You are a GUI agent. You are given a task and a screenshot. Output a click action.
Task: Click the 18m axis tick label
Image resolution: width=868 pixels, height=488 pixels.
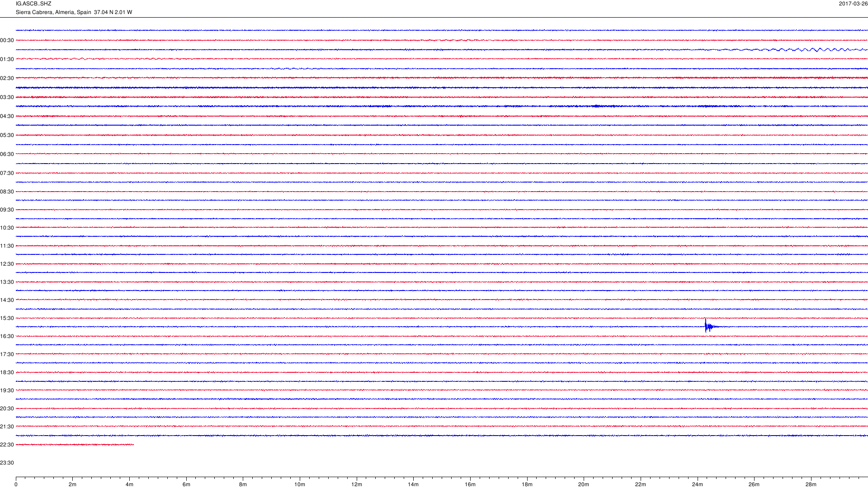[527, 485]
